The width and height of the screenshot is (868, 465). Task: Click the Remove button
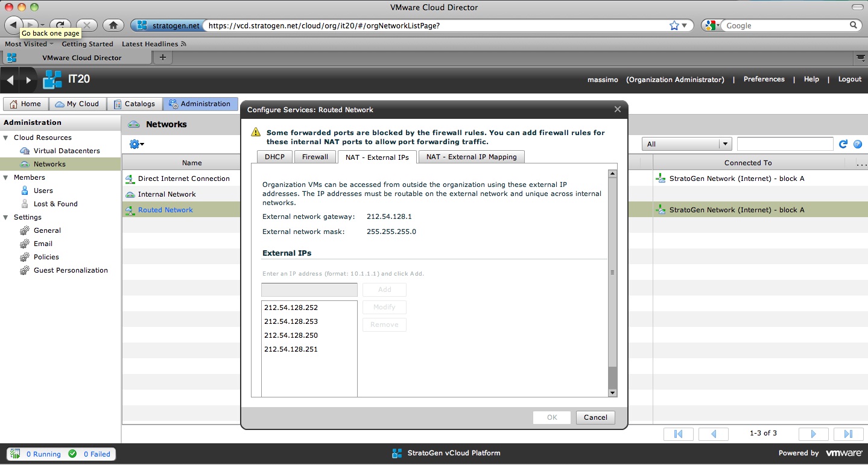click(x=384, y=324)
